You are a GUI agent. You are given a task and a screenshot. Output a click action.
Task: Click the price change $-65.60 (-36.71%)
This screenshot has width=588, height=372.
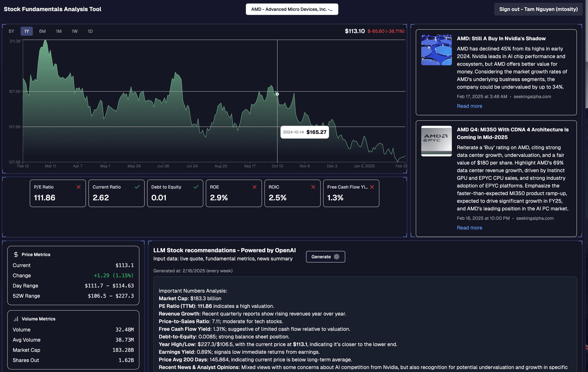pyautogui.click(x=386, y=31)
